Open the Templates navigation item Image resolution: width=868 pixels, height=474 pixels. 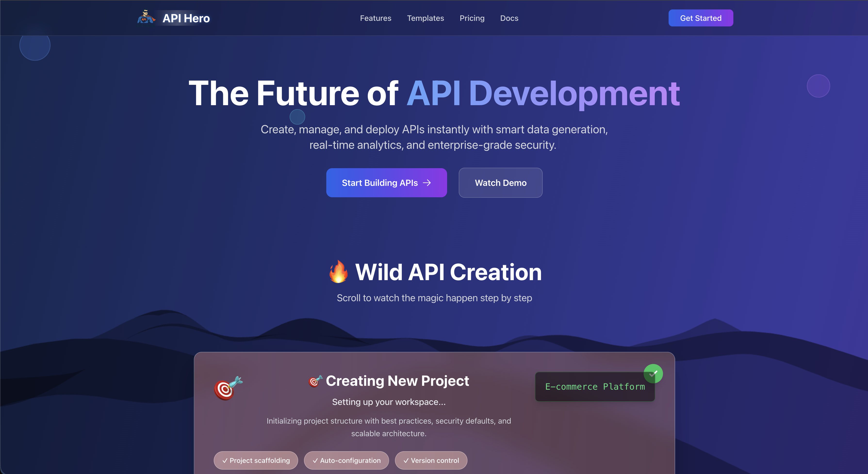tap(425, 18)
